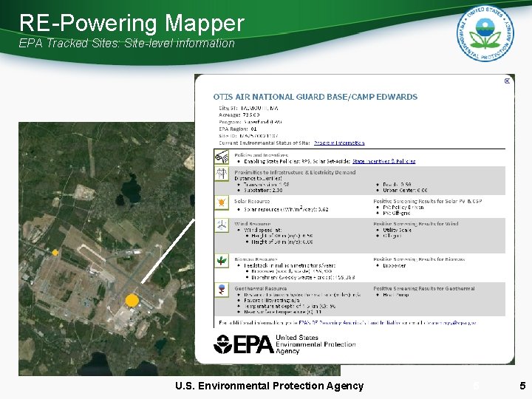This screenshot has width=532, height=399.
Task: Click the Geothermal Resource icon
Action: pos(222,290)
